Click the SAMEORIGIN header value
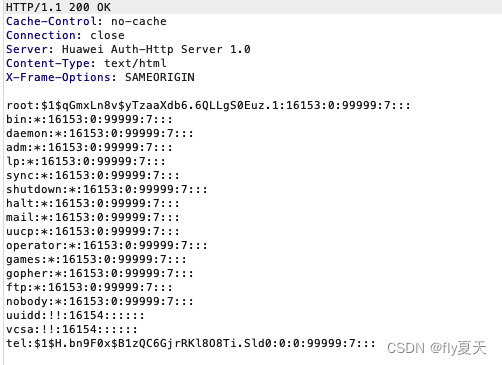The height and width of the screenshot is (365, 502). [x=160, y=77]
